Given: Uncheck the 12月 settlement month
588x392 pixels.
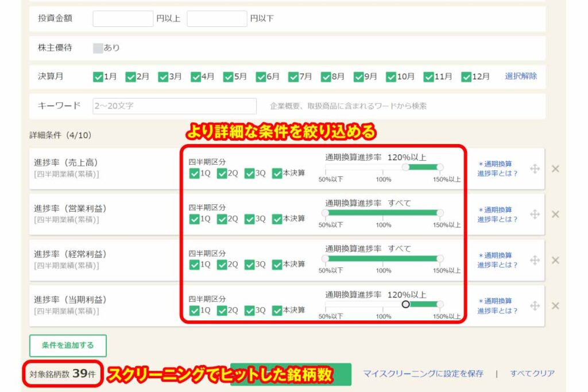Looking at the screenshot, I should [466, 77].
